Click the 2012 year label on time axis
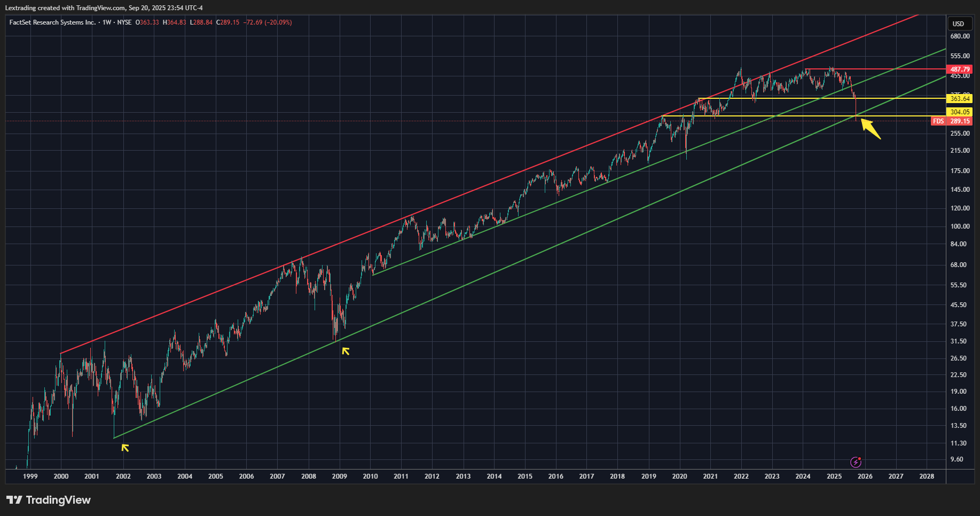This screenshot has height=516, width=980. 432,476
